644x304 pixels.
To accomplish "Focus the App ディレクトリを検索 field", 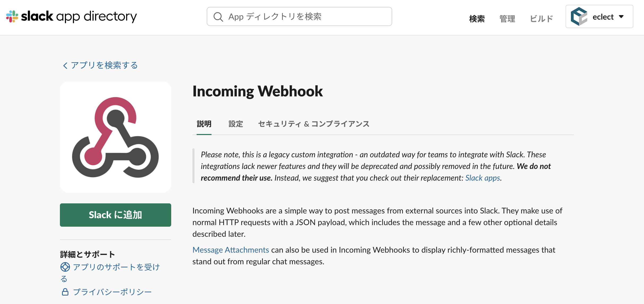I will point(299,16).
